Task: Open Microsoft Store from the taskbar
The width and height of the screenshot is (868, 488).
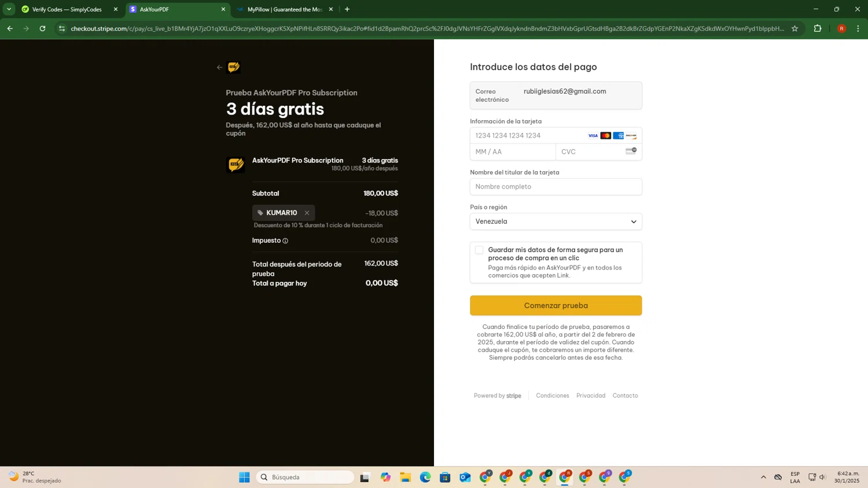Action: click(445, 477)
